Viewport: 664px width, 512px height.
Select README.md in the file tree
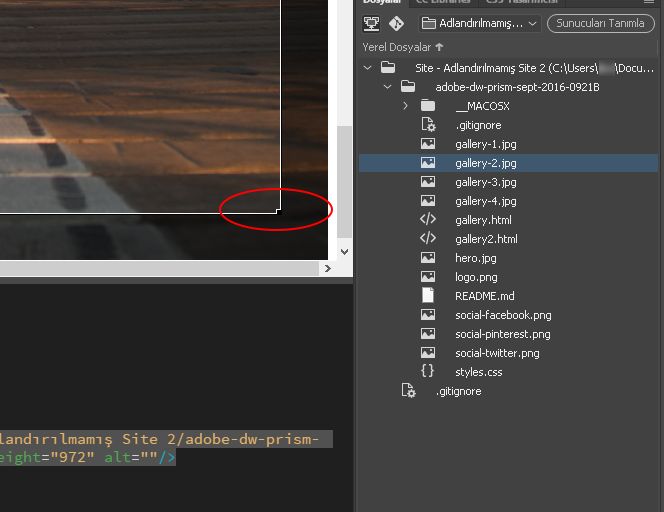pyautogui.click(x=485, y=296)
